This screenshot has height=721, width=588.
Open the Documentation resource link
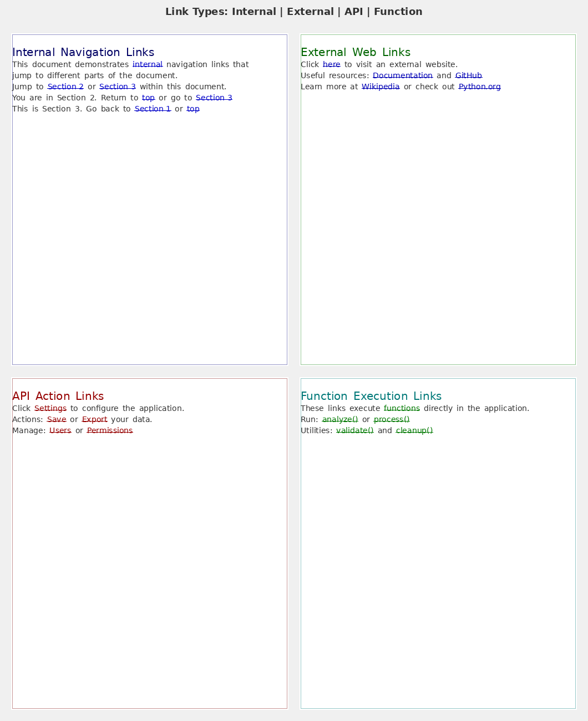coord(403,75)
